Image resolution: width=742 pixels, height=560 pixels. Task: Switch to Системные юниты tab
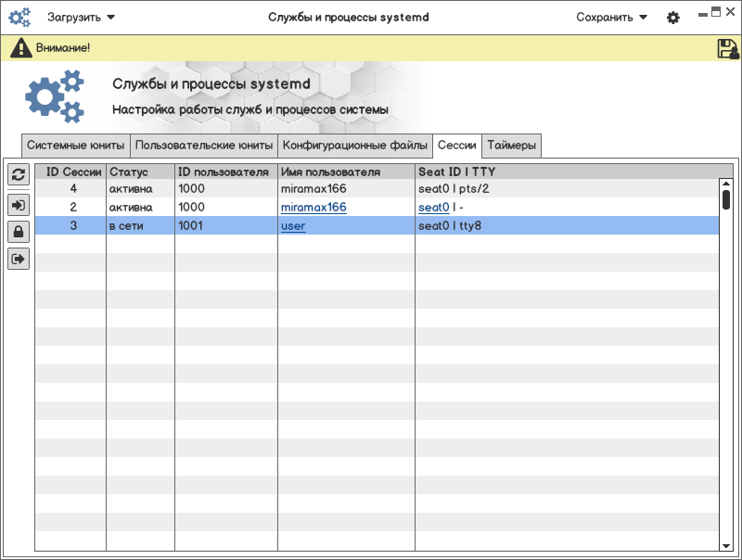coord(75,146)
